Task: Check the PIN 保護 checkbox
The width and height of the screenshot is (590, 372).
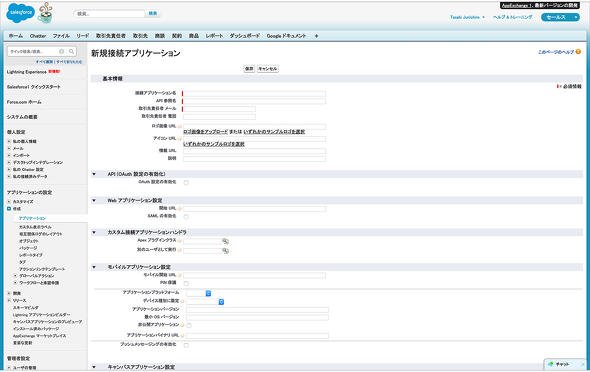Action: (x=186, y=283)
